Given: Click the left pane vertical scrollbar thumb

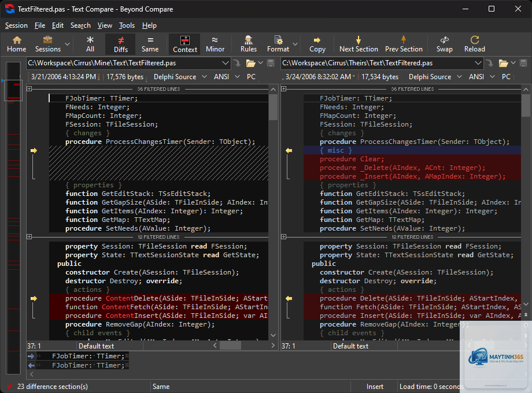Looking at the screenshot, I should [273, 107].
